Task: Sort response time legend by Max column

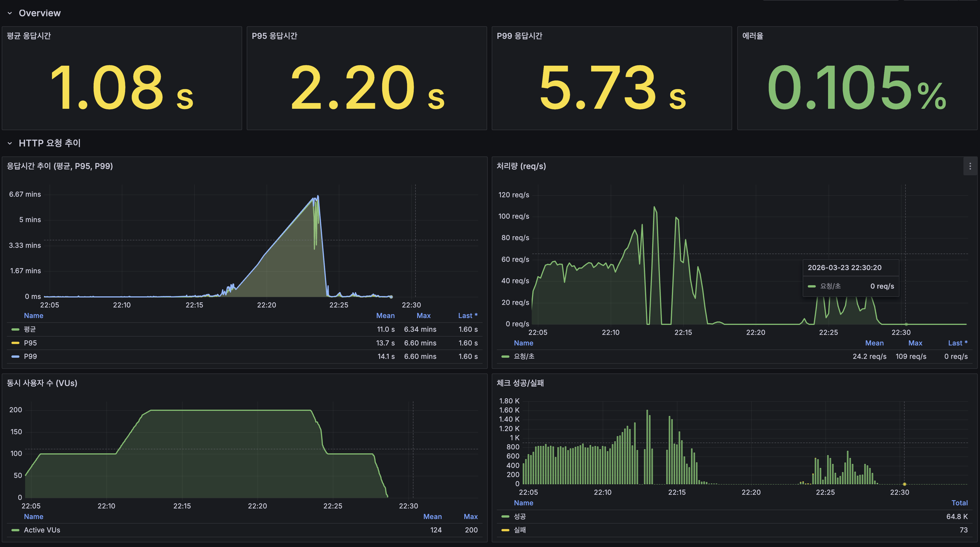Action: point(423,315)
